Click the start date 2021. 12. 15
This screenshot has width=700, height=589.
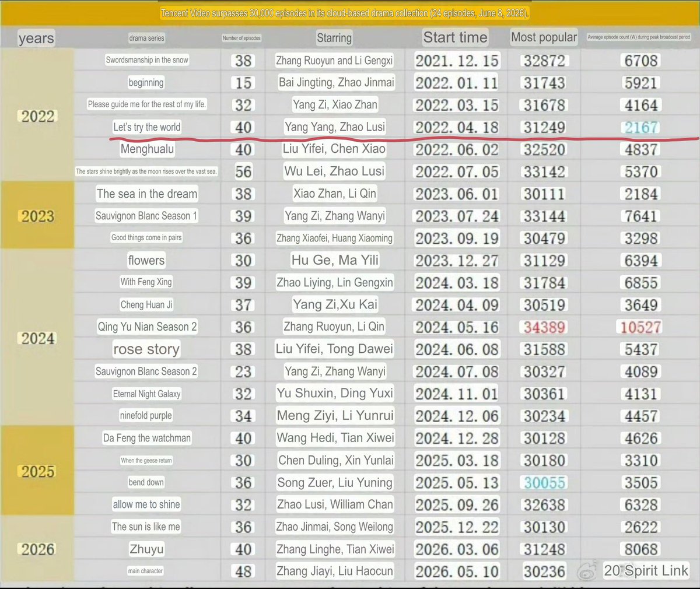[457, 61]
